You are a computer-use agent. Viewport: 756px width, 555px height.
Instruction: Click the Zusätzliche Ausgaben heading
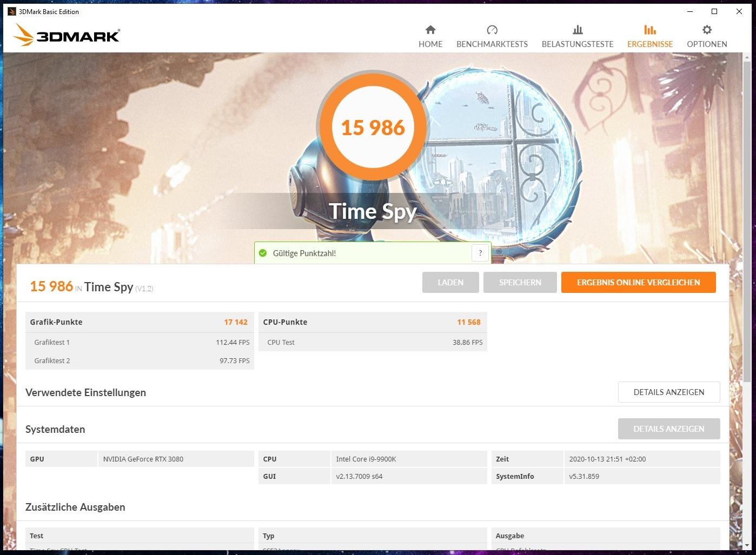pos(75,507)
